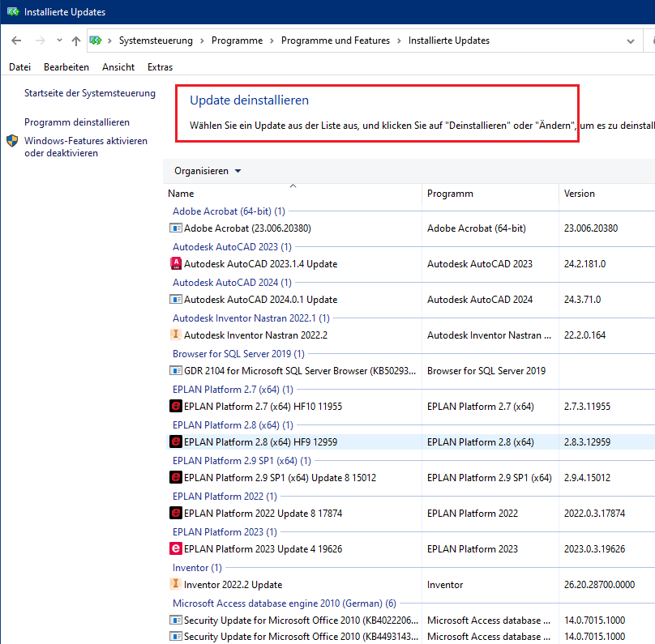The height and width of the screenshot is (644, 655).
Task: Open Windows-Features aktivieren oder deaktivieren
Action: click(86, 147)
